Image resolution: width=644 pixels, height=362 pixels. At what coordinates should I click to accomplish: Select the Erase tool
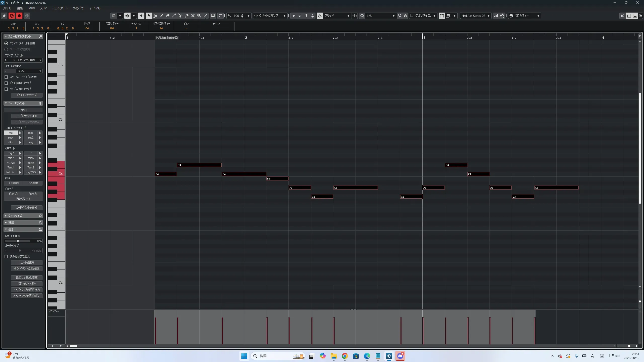click(168, 16)
